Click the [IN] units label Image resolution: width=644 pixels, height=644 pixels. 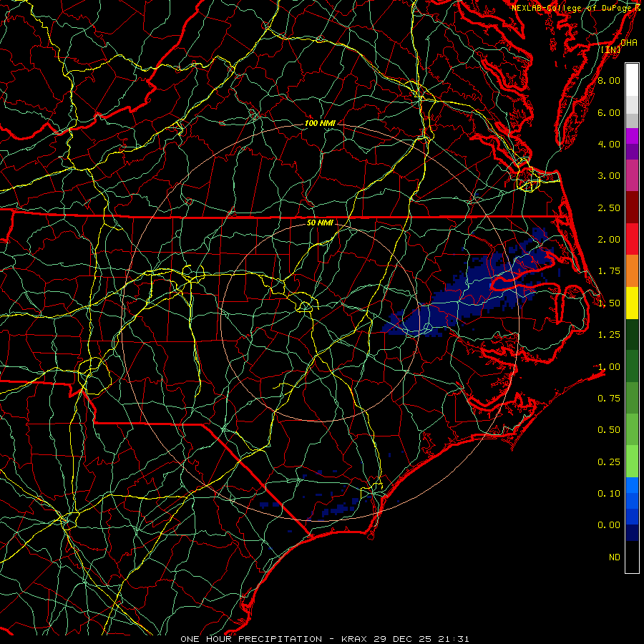[x=611, y=49]
